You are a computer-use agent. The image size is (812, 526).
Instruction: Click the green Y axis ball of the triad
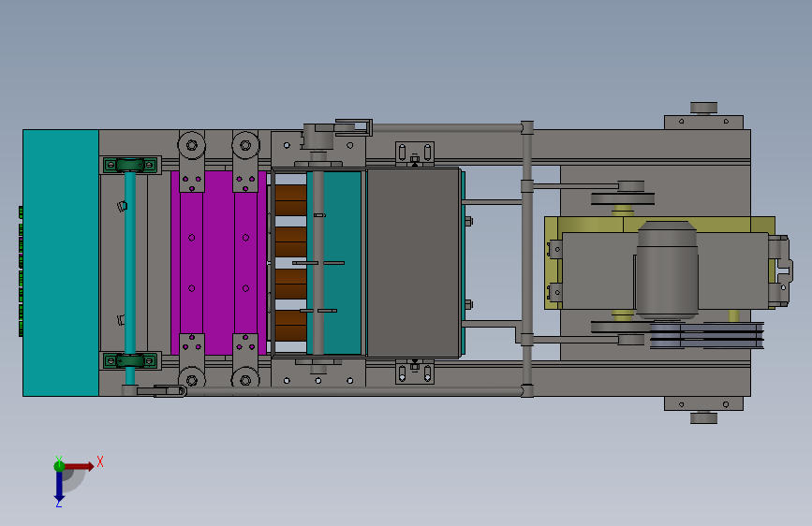[x=59, y=466]
